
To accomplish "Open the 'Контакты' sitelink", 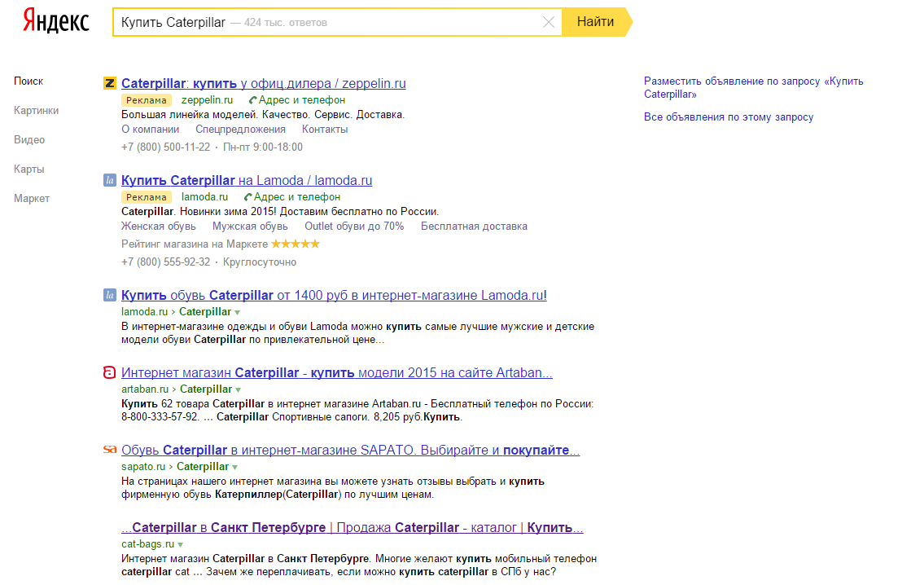I will 325,130.
